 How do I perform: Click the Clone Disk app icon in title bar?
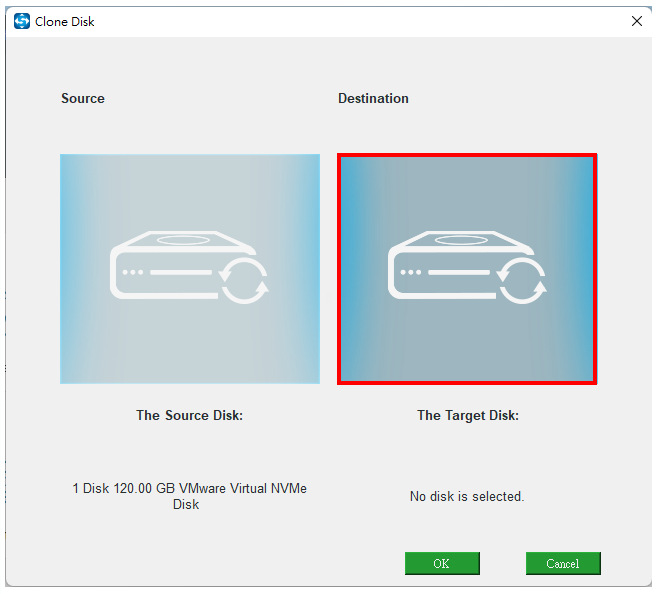pyautogui.click(x=22, y=21)
